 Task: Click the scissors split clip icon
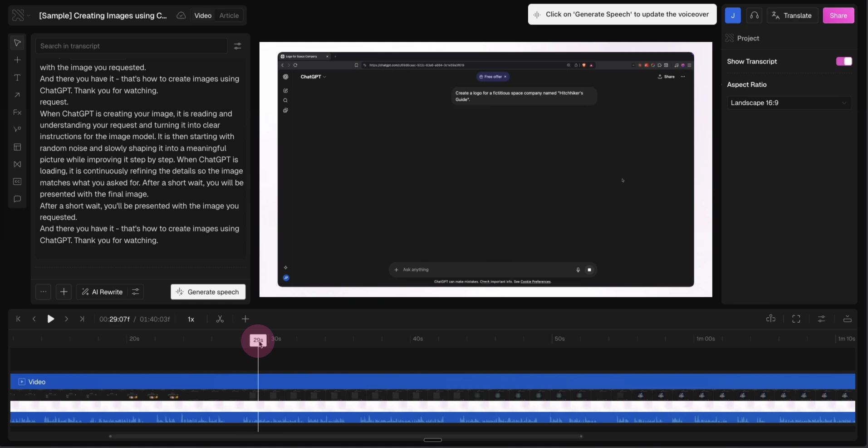[x=220, y=319]
